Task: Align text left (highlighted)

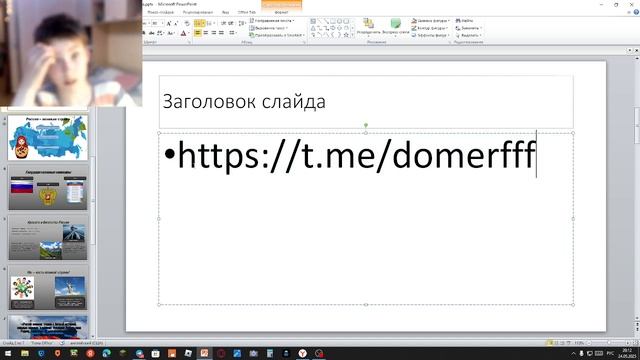Action: [198, 33]
